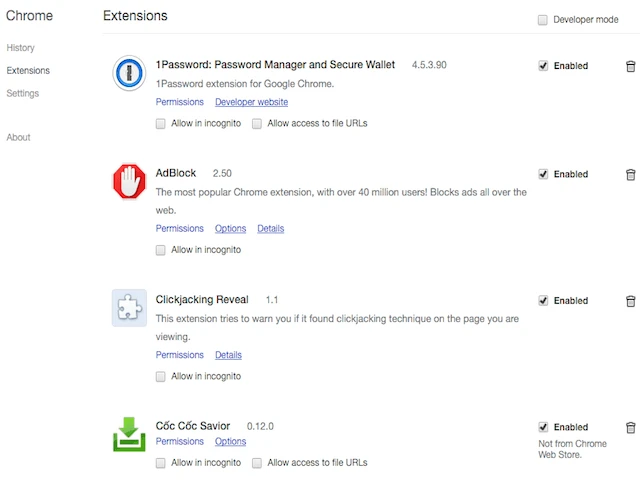Image resolution: width=640 pixels, height=480 pixels.
Task: Remove Clickjacking Reveal via trash icon
Action: pos(630,300)
